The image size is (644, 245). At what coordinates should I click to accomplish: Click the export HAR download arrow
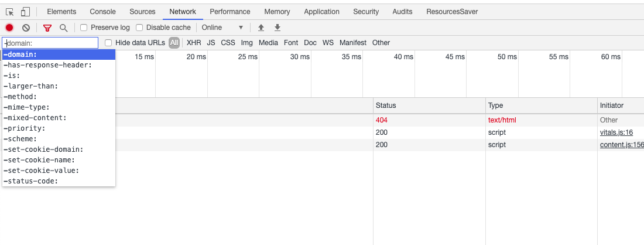(278, 28)
